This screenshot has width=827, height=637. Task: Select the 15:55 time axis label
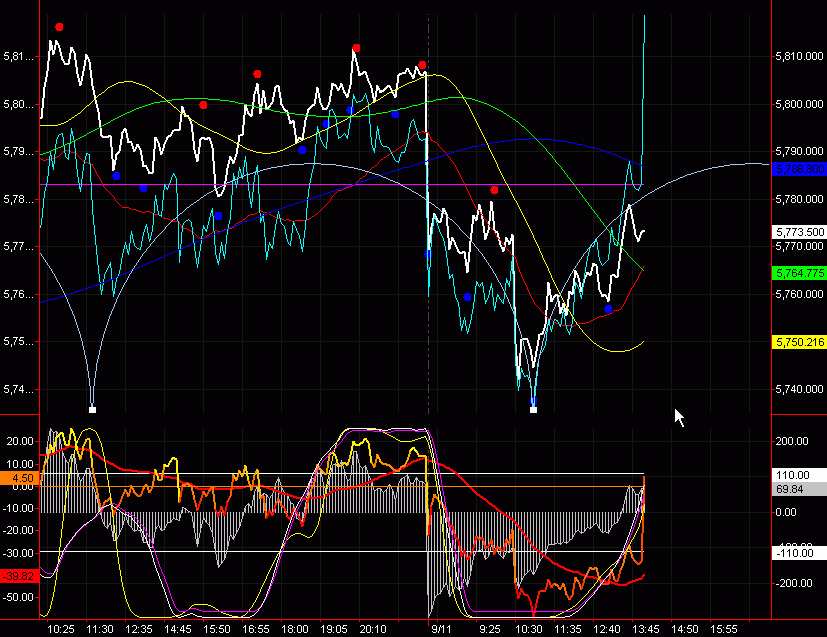[x=724, y=629]
